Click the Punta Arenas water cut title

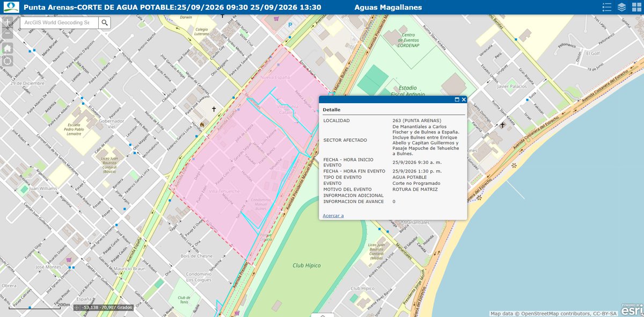coord(173,8)
